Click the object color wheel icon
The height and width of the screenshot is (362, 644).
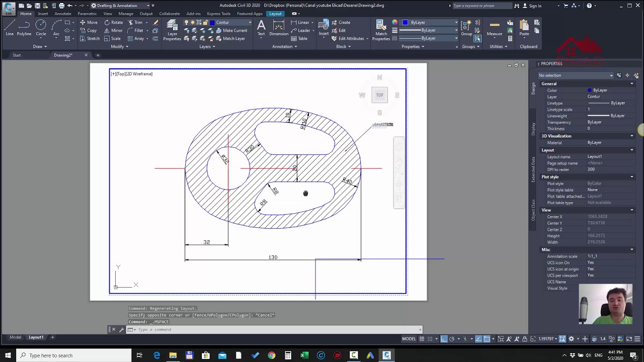click(394, 23)
